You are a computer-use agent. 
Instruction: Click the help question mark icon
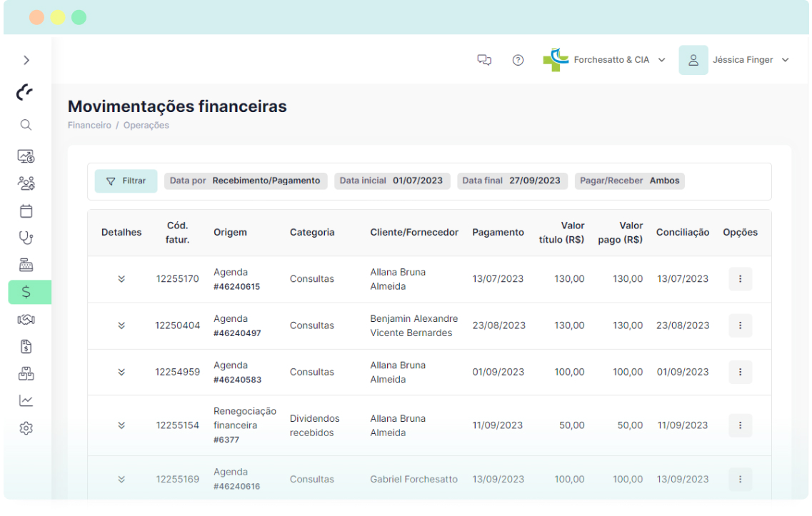click(x=518, y=60)
